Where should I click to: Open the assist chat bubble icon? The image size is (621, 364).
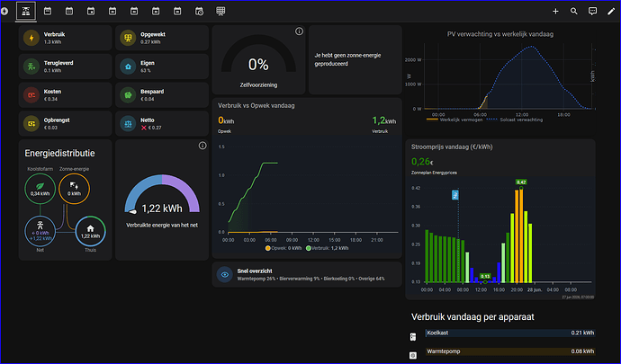point(592,11)
